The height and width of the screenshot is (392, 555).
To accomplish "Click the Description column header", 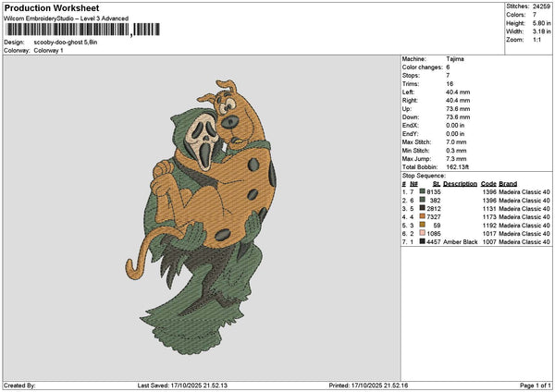I will click(460, 184).
